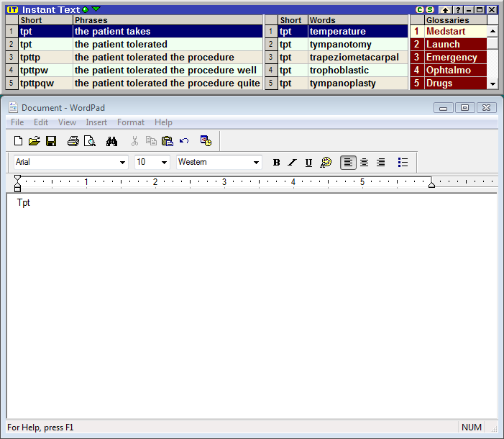Click the green S icon in the Instant Text title bar

point(430,9)
